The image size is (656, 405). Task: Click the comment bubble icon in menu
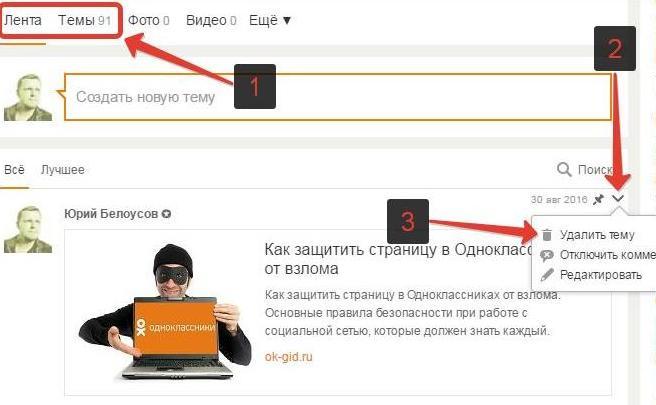tap(546, 255)
